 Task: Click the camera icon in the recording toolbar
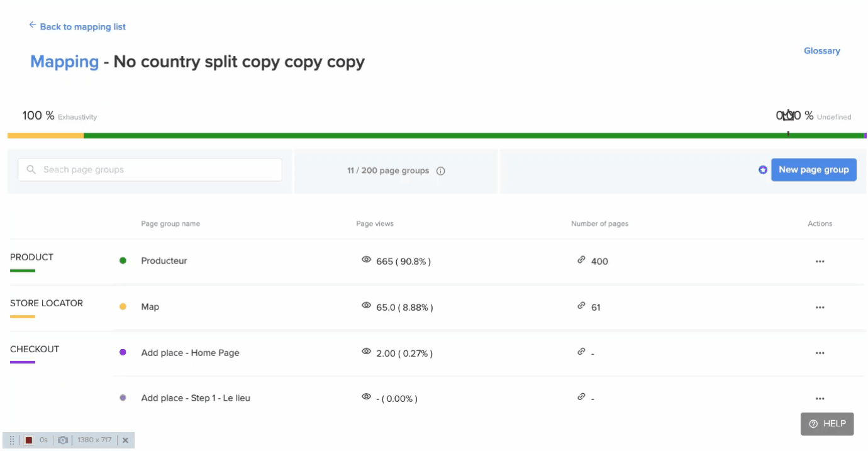[x=63, y=440]
